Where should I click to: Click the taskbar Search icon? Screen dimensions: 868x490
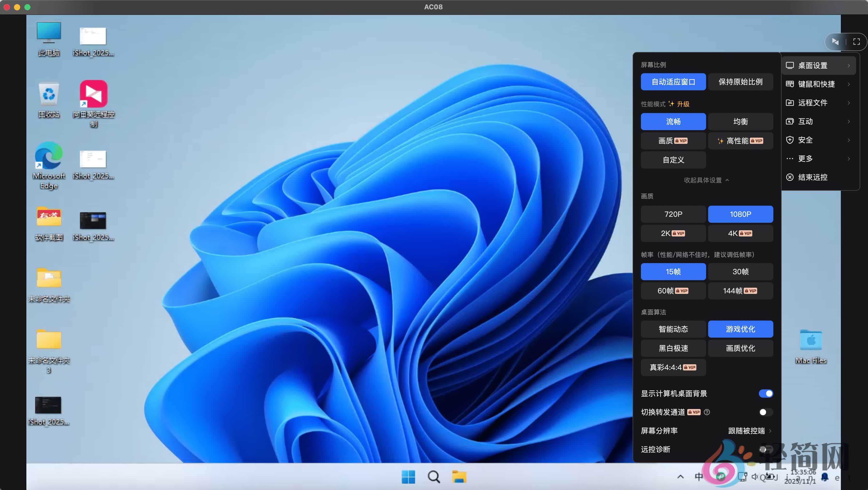(434, 477)
